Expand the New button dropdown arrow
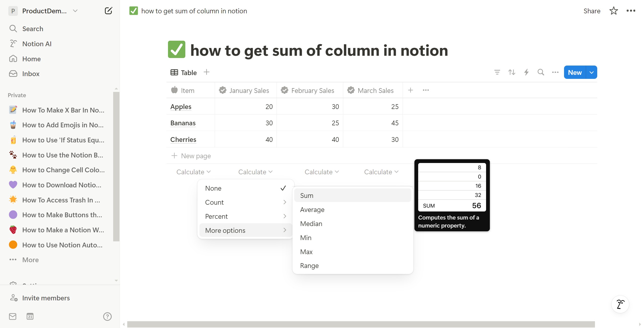Viewport: 644px width, 328px height. 591,72
